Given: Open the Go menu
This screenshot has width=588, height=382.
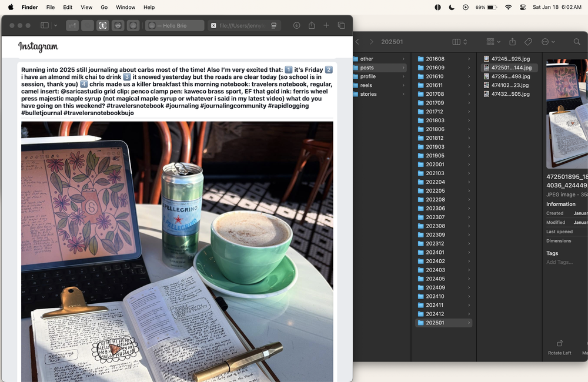Looking at the screenshot, I should (x=104, y=7).
